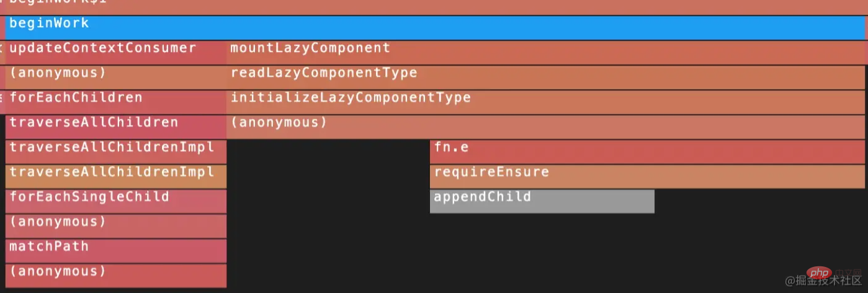Select the red traverseAllChildrenImpl frame
Viewport: 868px width, 293px height.
[115, 151]
